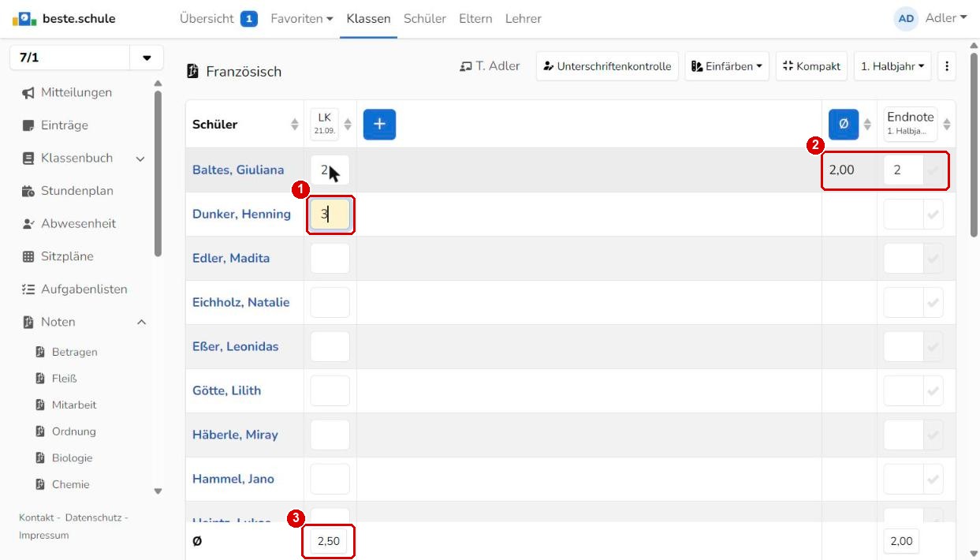
Task: Confirm Endnote checkmark for Eßer, Leonidas
Action: (x=933, y=347)
